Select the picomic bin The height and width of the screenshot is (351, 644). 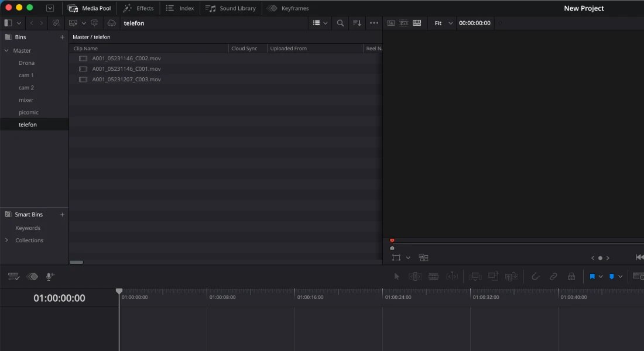28,112
